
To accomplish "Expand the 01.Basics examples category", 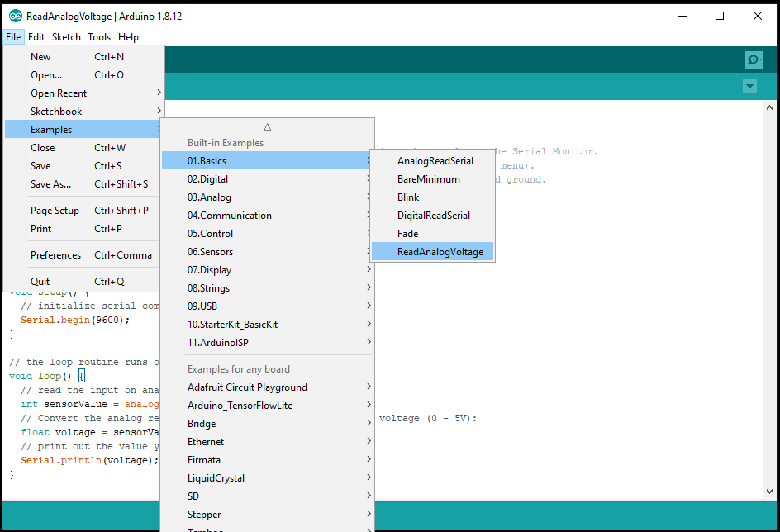I will coord(267,160).
